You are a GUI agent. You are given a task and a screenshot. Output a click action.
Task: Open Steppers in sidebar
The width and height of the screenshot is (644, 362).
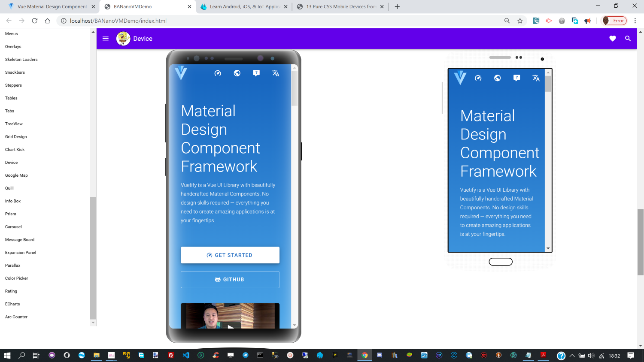pos(13,85)
